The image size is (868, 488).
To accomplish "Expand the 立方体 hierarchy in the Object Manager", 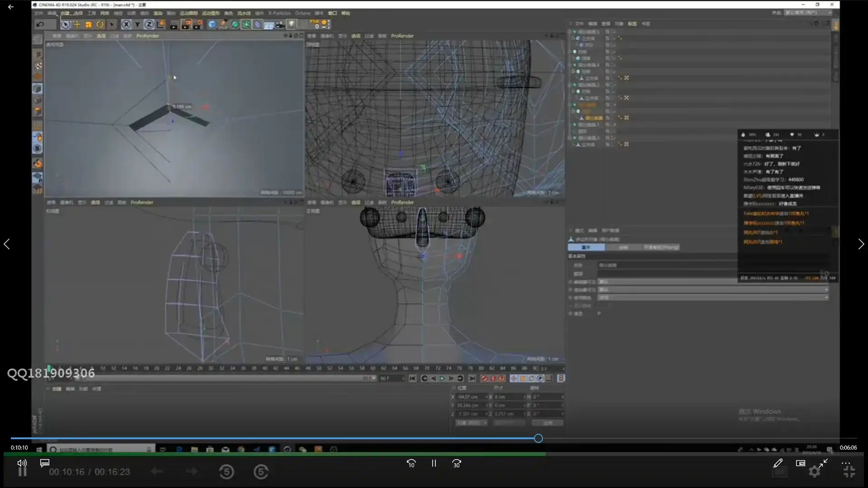I will [x=572, y=38].
